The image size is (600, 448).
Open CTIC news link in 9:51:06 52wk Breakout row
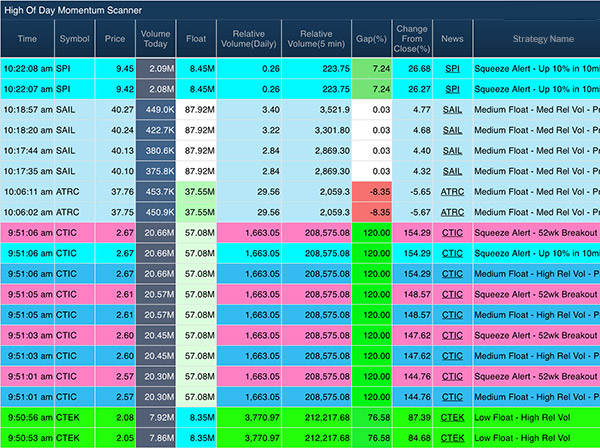452,233
